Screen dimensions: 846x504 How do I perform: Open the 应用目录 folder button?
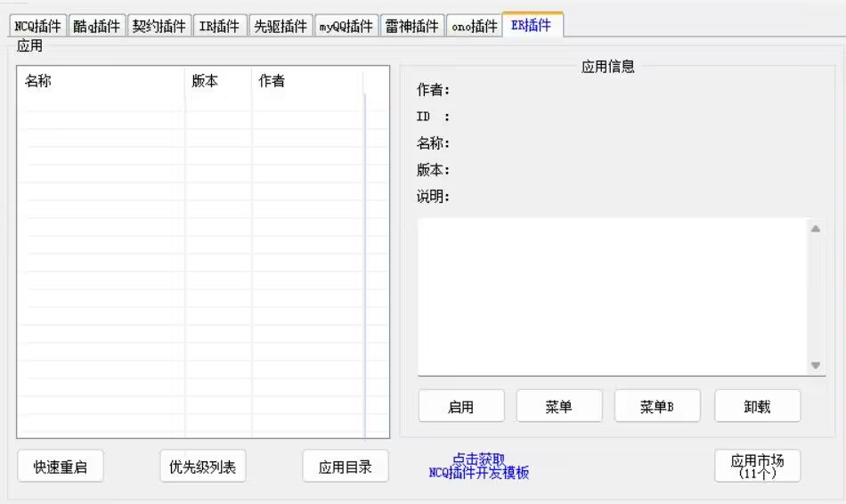pos(345,467)
